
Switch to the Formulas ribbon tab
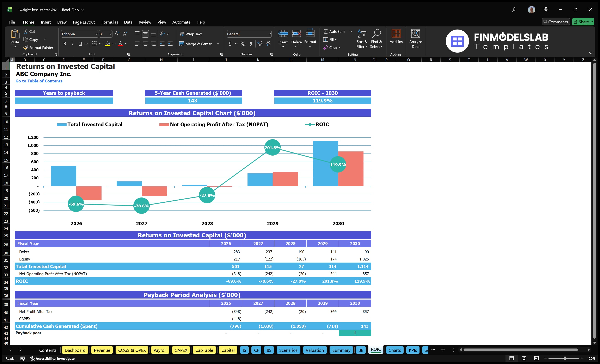tap(110, 22)
